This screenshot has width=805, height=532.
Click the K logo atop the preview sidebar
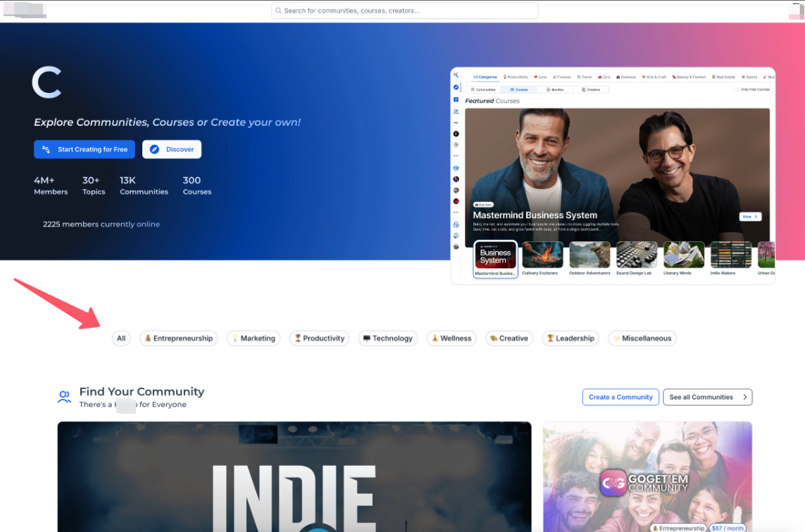coord(456,75)
